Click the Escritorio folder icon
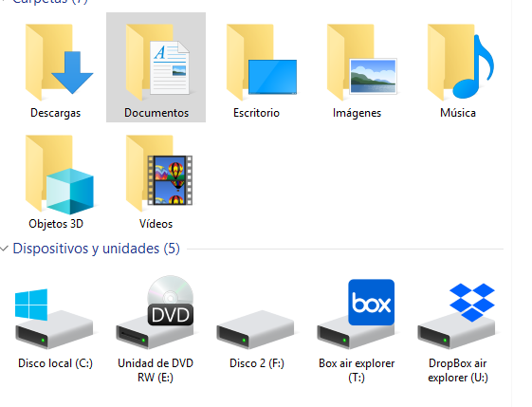The height and width of the screenshot is (407, 532). pyautogui.click(x=262, y=62)
